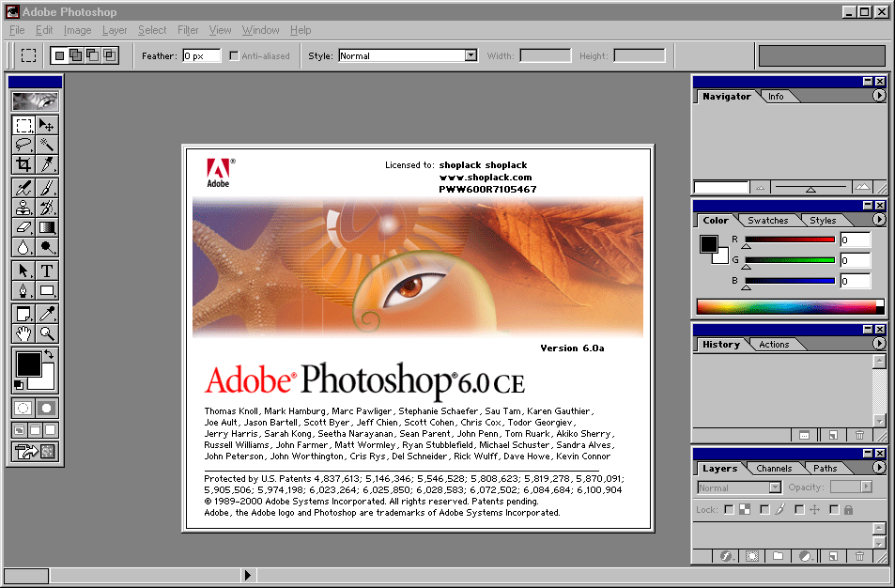The height and width of the screenshot is (588, 895).
Task: Switch to the Actions tab
Action: click(x=774, y=344)
